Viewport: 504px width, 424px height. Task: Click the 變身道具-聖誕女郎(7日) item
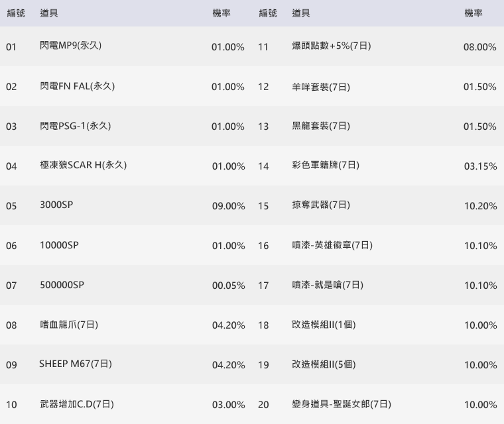point(342,404)
